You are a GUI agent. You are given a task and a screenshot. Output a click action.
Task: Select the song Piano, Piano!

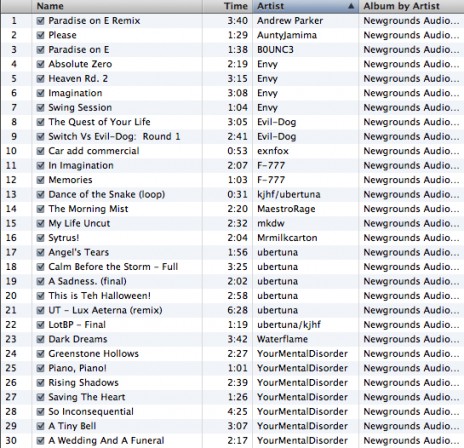78,368
